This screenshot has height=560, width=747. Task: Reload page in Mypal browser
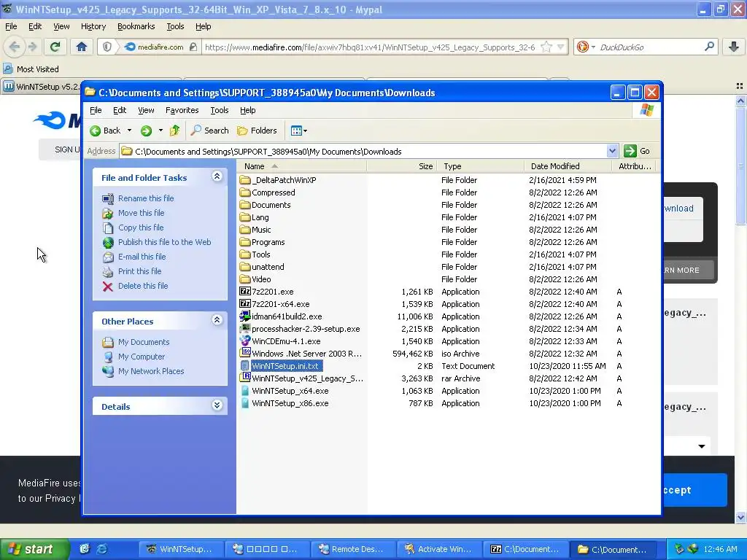point(55,47)
